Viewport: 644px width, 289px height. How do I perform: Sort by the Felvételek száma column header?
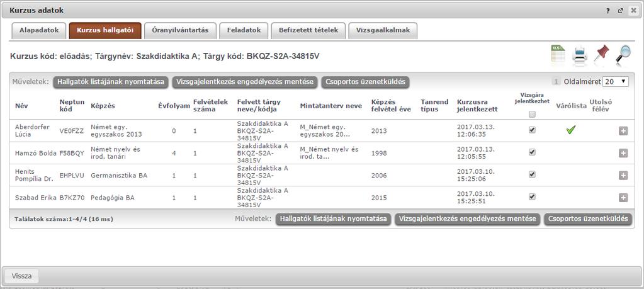[210, 106]
